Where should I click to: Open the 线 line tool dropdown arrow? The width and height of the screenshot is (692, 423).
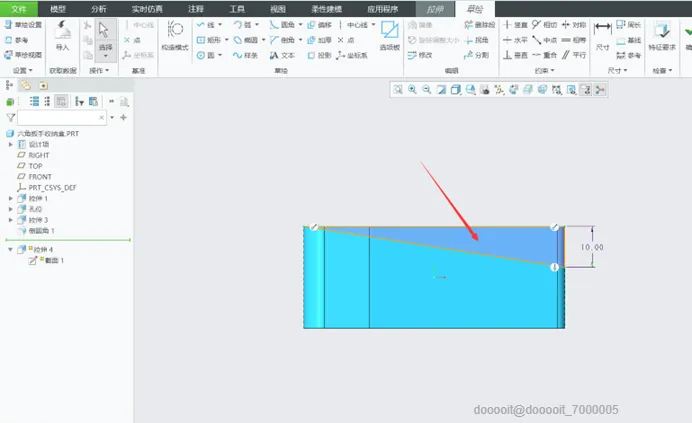220,25
